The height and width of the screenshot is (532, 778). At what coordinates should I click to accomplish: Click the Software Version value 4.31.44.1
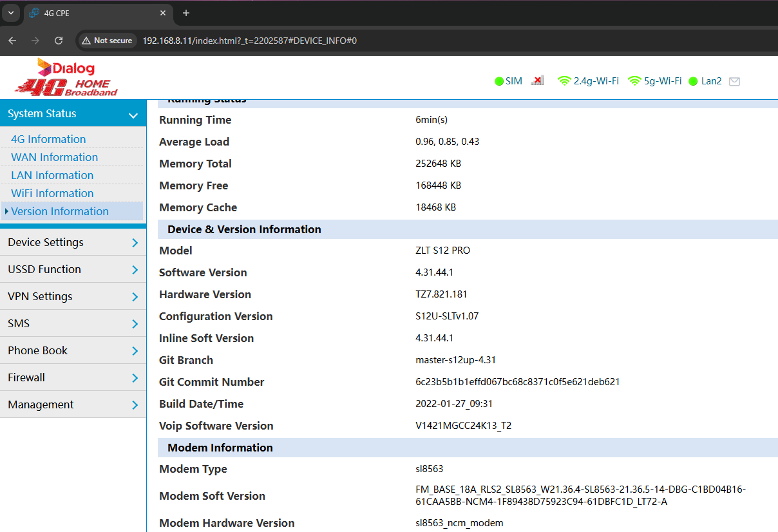point(435,272)
